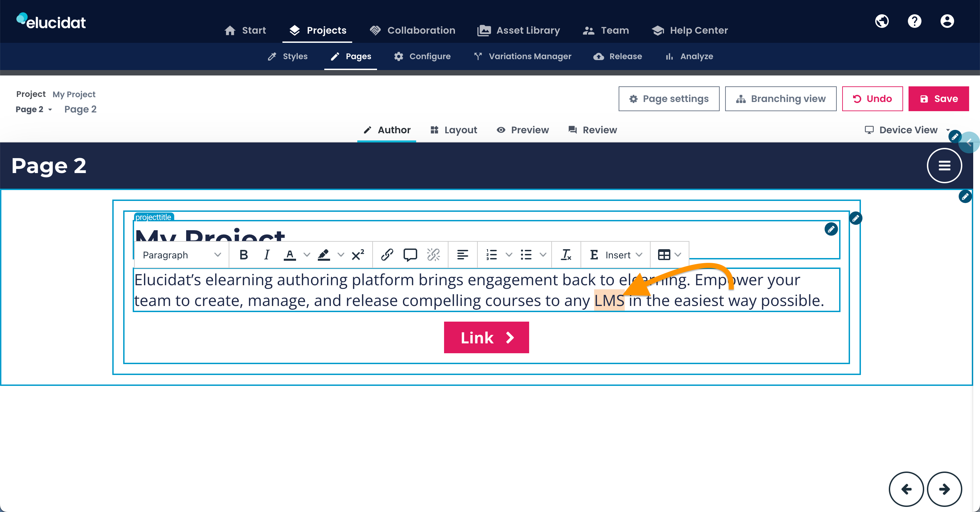Screen dimensions: 980x512
Task: Open the Branching view button
Action: 781,99
